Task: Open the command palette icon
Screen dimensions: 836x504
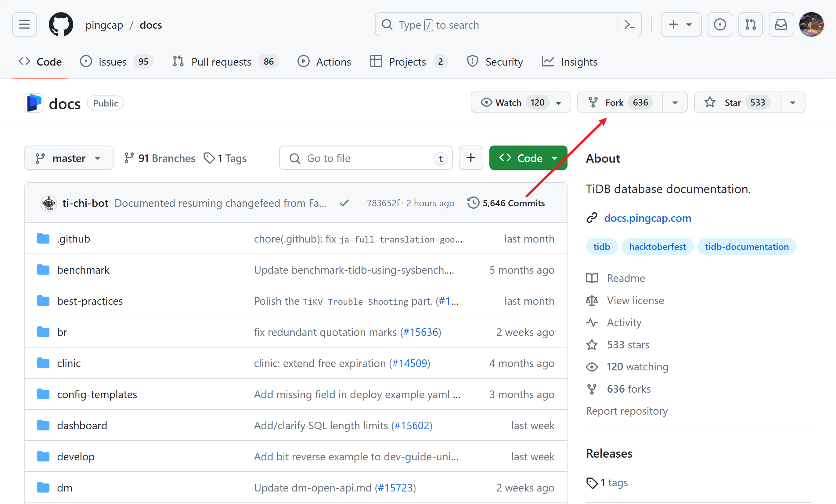Action: coord(630,24)
